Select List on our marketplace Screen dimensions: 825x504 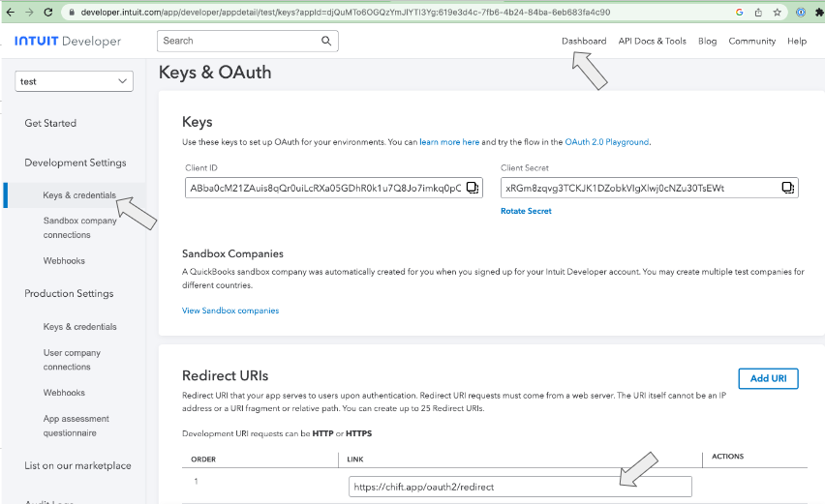tap(77, 465)
